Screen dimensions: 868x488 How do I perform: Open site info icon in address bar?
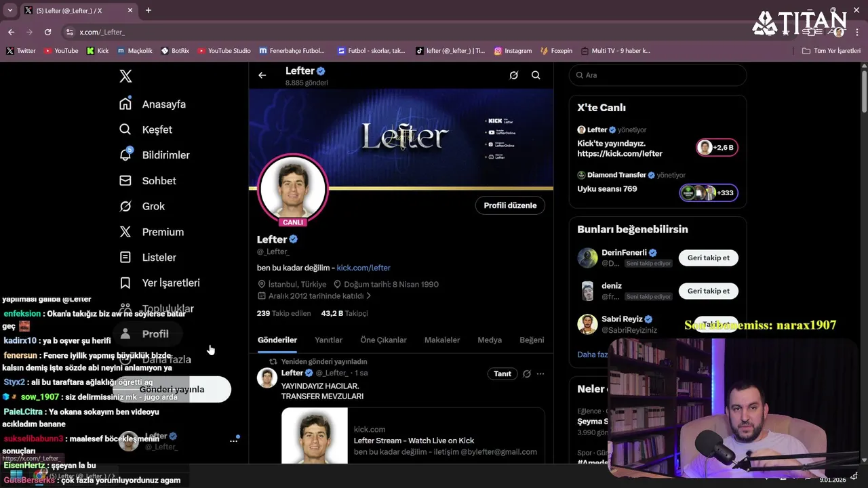[69, 32]
